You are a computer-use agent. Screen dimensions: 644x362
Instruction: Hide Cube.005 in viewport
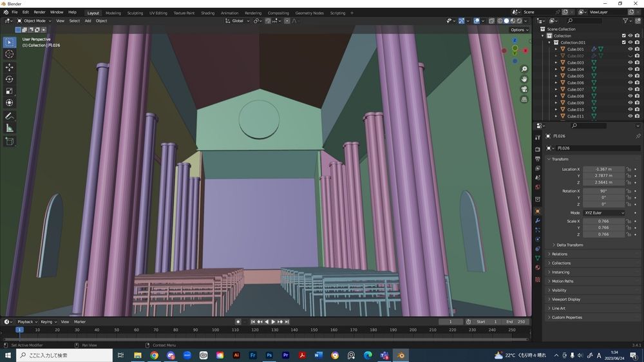(x=630, y=75)
